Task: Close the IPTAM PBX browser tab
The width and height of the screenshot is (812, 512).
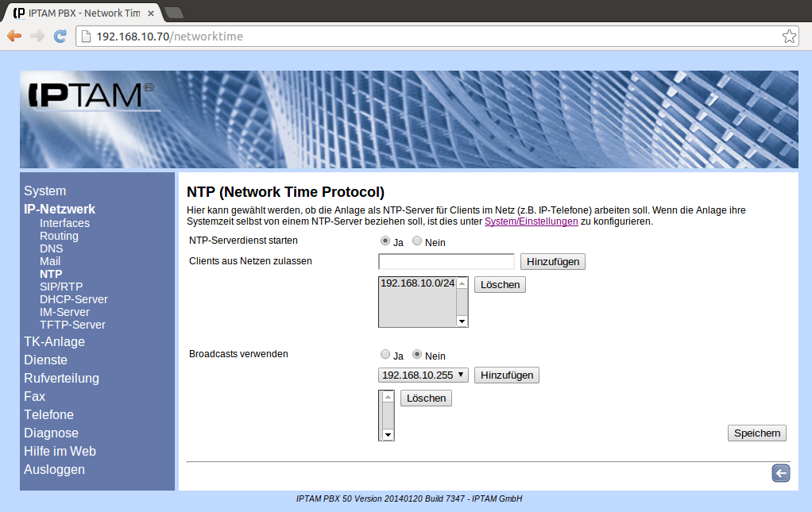Action: coord(151,13)
